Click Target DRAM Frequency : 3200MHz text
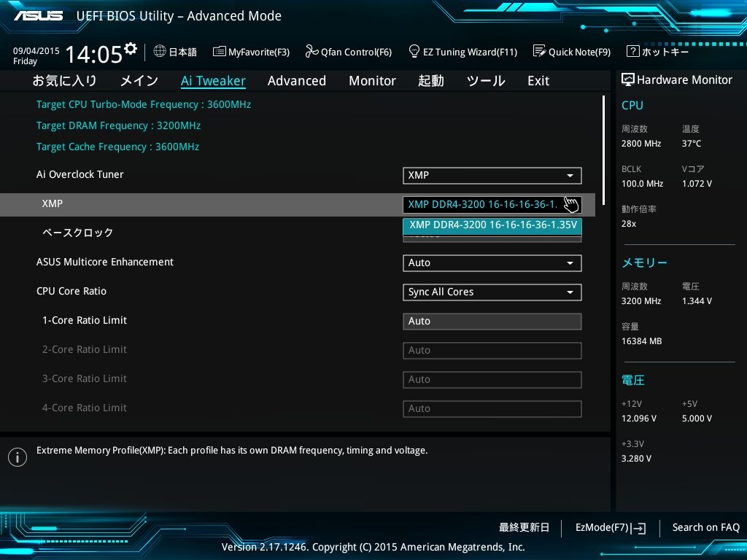Viewport: 747px width, 560px height. click(x=118, y=125)
